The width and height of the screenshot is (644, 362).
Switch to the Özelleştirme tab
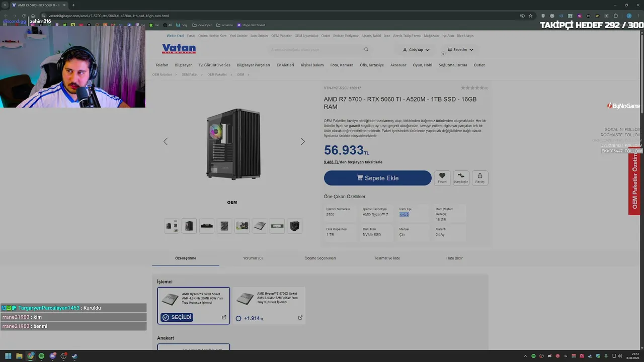point(186,258)
